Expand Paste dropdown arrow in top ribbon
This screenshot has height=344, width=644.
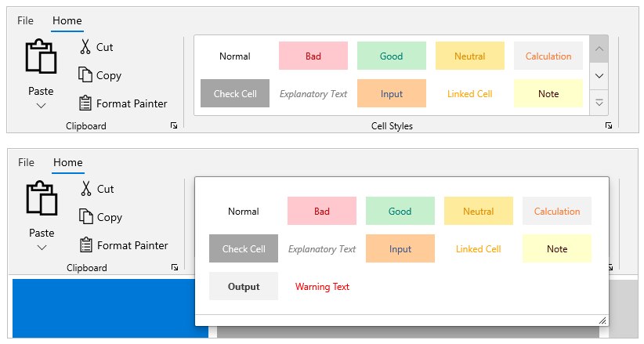coord(41,106)
